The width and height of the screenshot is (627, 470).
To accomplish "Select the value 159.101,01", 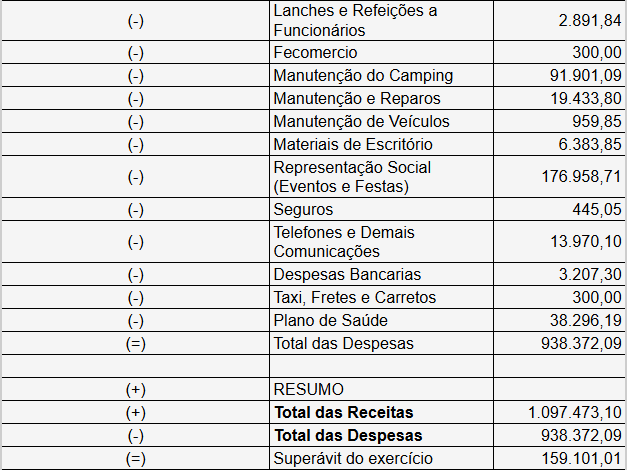I will pyautogui.click(x=581, y=458).
